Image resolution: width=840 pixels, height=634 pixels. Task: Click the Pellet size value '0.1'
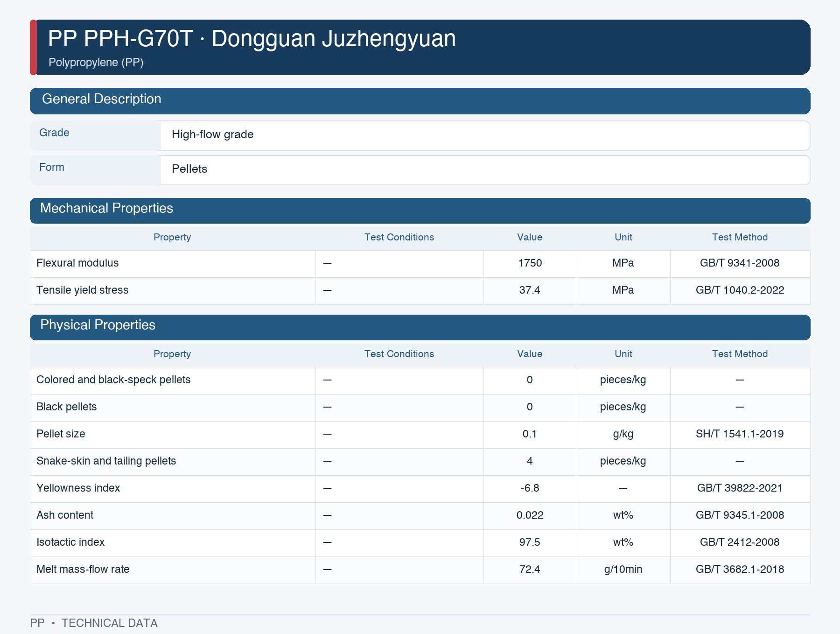coord(530,434)
